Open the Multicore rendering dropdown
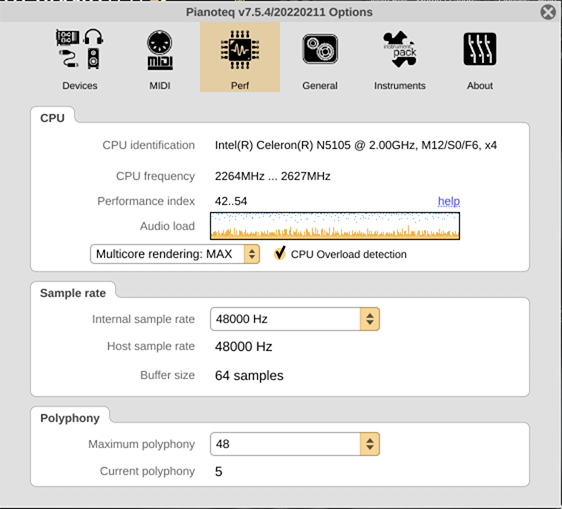The width and height of the screenshot is (562, 509). tap(175, 254)
